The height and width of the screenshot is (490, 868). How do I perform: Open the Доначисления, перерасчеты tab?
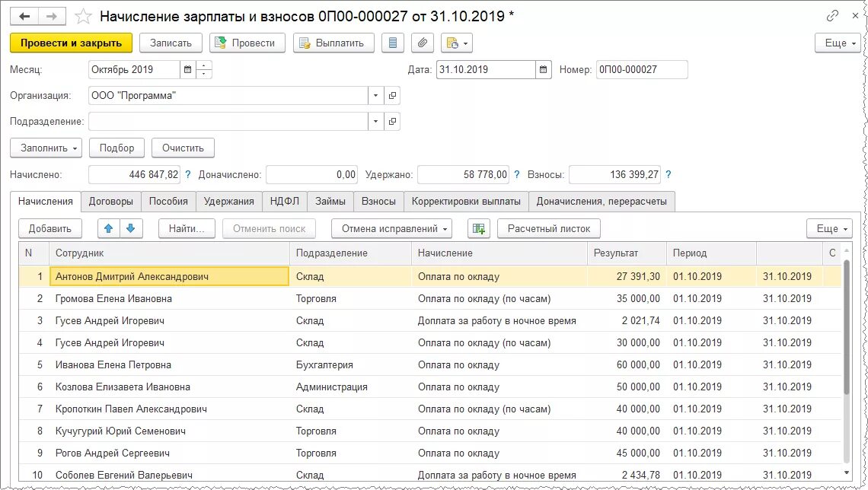tap(602, 202)
